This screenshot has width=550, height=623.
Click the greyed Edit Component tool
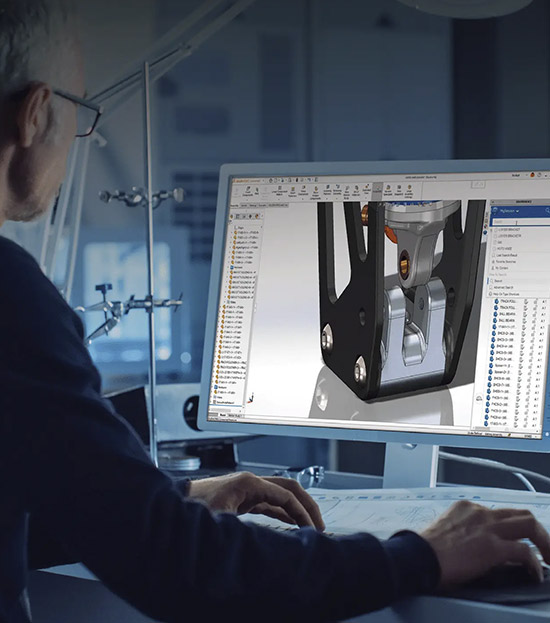click(x=237, y=191)
